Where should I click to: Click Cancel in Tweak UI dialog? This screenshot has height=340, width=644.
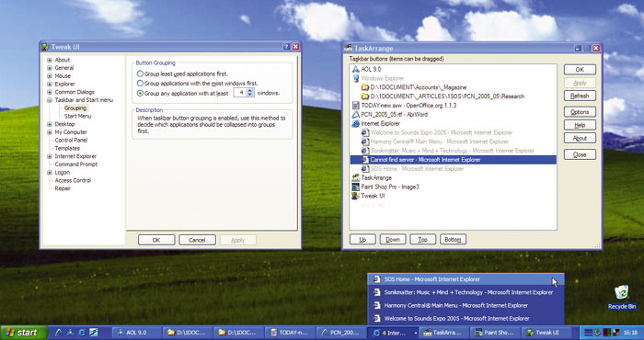click(x=197, y=241)
